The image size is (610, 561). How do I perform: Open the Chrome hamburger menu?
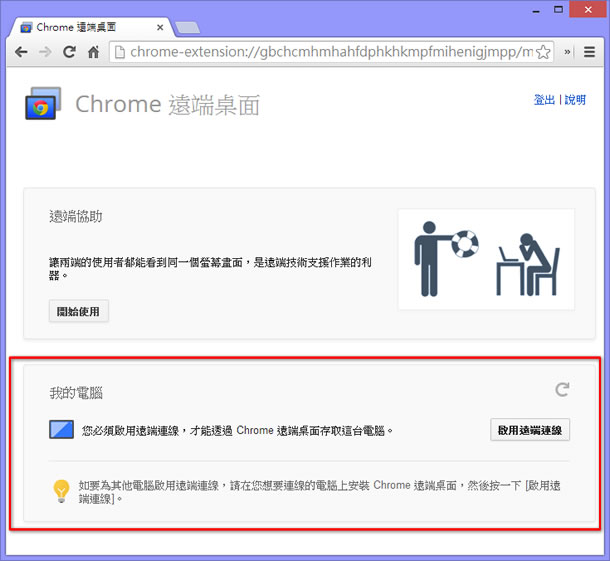click(x=589, y=52)
